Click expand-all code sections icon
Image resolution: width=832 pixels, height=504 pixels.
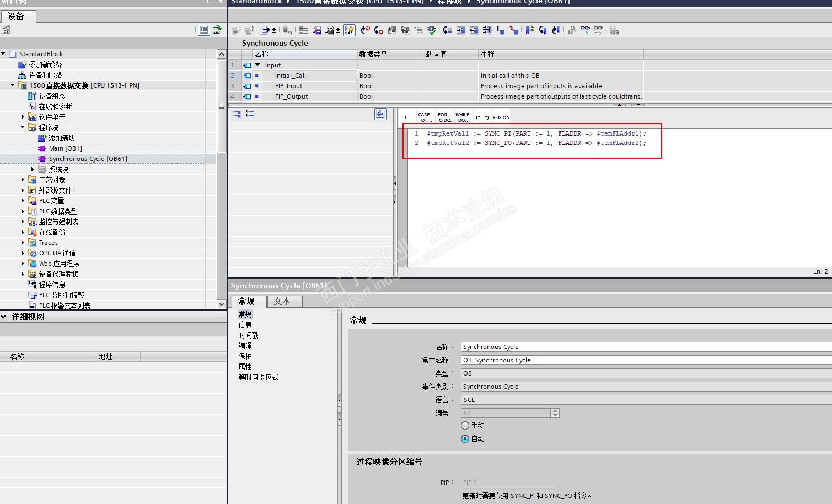click(237, 114)
